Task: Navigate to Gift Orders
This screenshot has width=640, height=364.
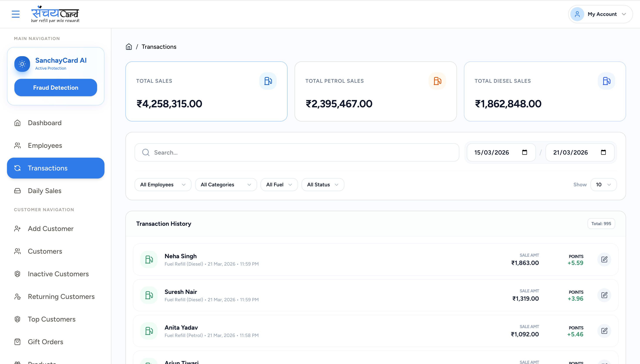Action: (56, 342)
